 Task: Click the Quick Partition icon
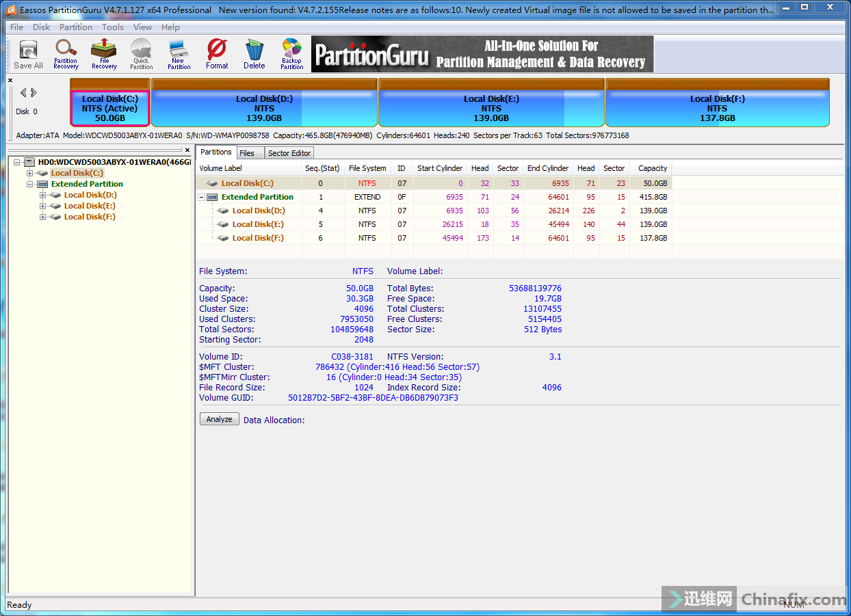point(141,54)
